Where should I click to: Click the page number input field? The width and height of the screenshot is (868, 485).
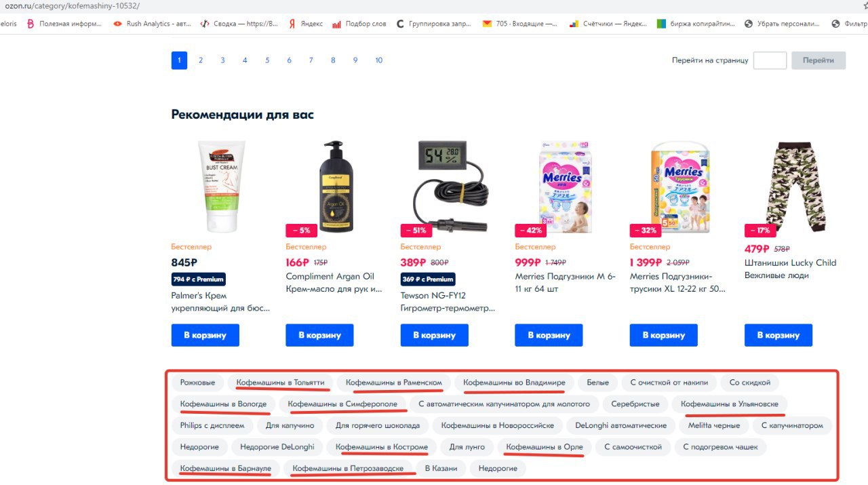[x=770, y=60]
